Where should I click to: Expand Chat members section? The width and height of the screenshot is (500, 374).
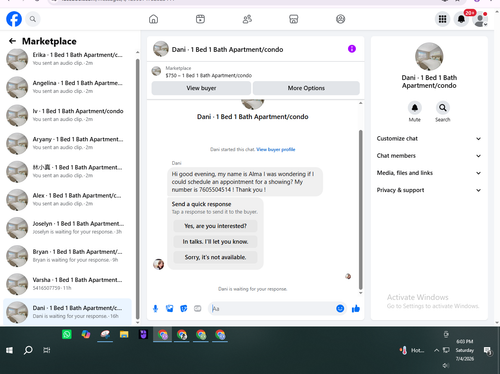pyautogui.click(x=429, y=156)
